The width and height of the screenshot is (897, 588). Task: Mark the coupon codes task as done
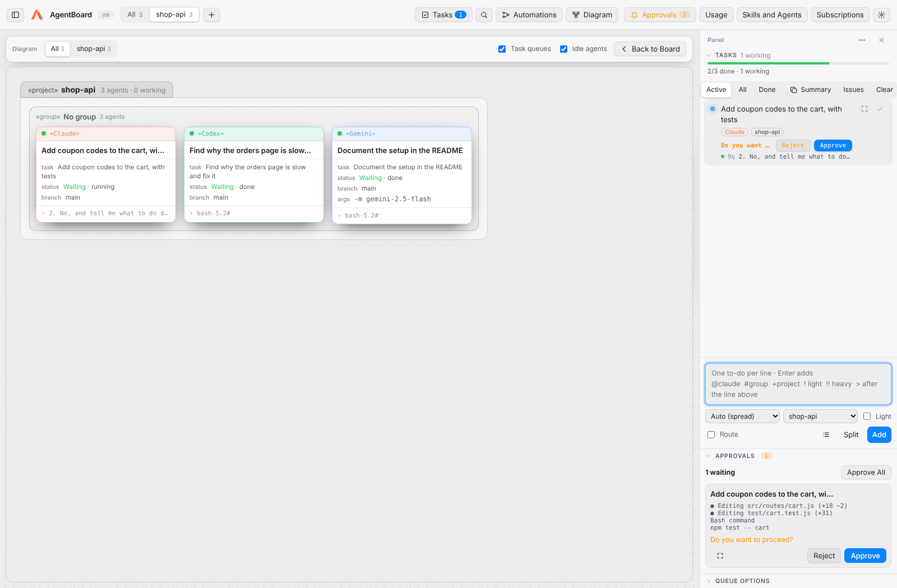point(880,109)
